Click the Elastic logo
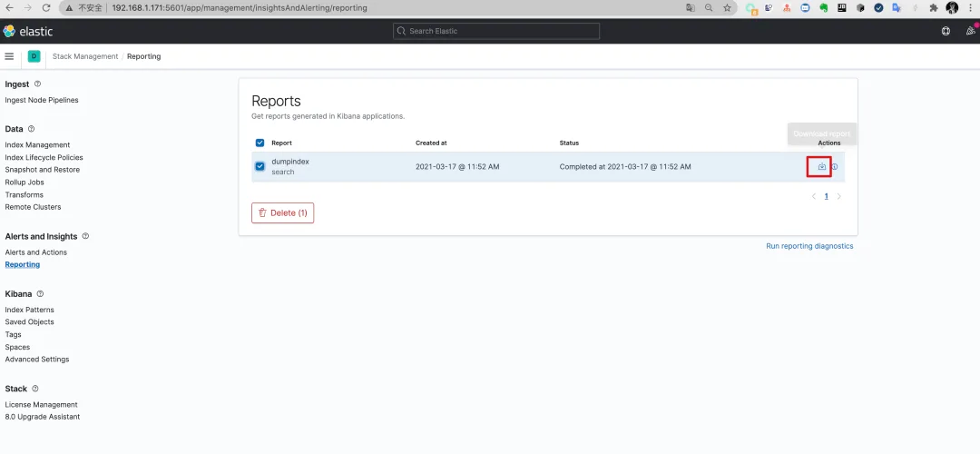The height and width of the screenshot is (454, 980). (27, 31)
